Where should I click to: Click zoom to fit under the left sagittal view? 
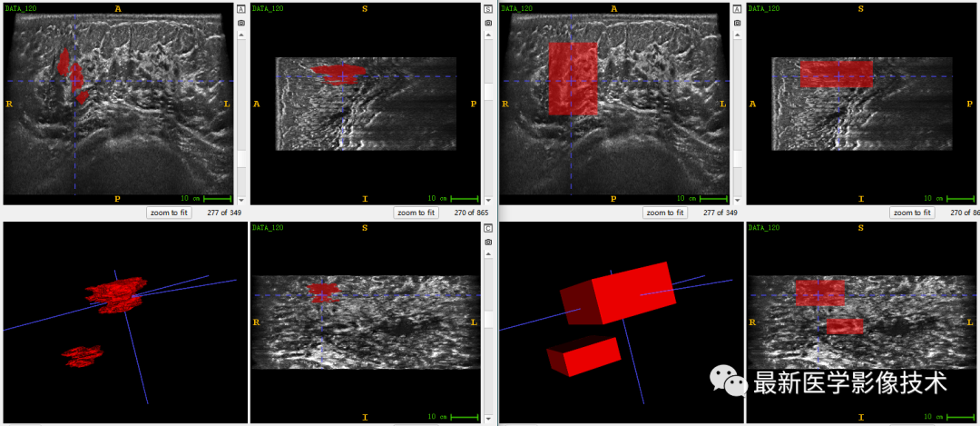416,213
